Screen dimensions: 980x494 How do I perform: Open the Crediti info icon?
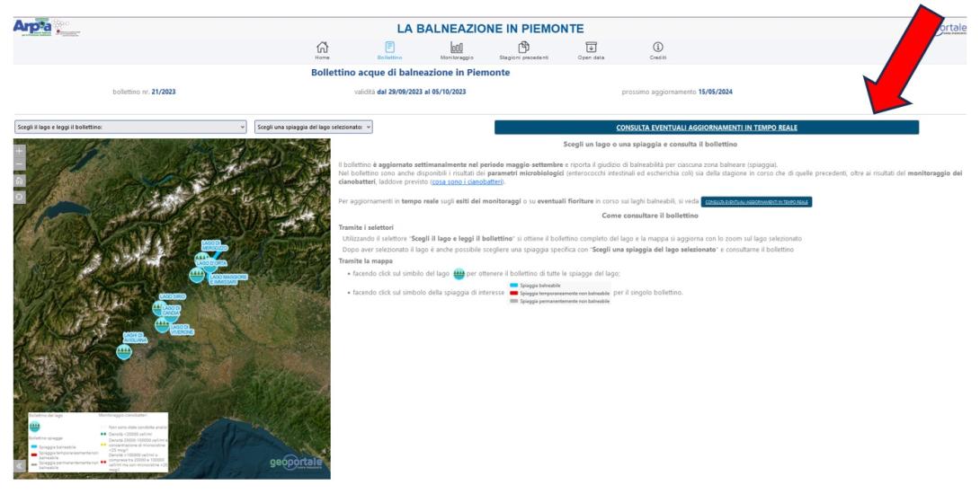pos(657,48)
